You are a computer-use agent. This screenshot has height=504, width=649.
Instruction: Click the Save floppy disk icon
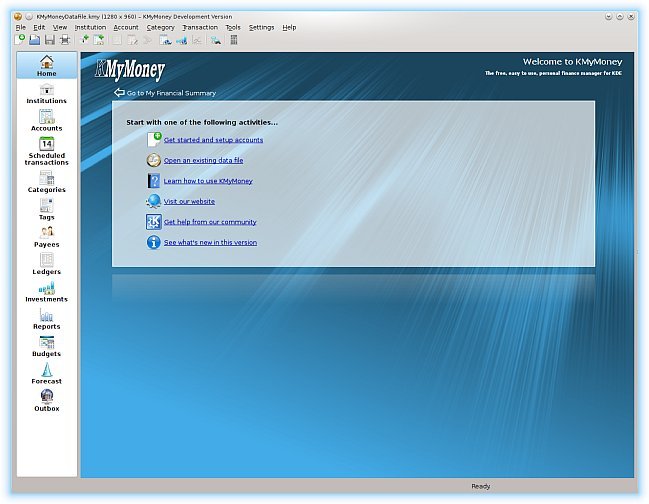click(x=50, y=40)
